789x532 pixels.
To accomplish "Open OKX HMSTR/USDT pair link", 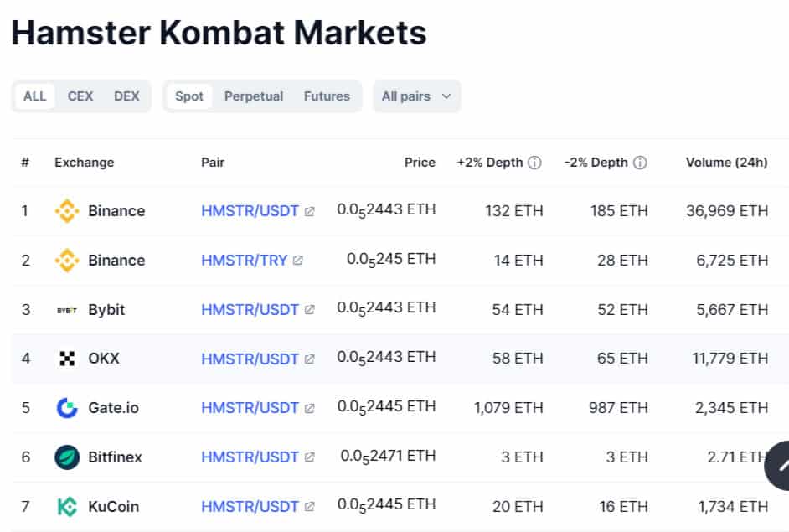I will point(250,359).
